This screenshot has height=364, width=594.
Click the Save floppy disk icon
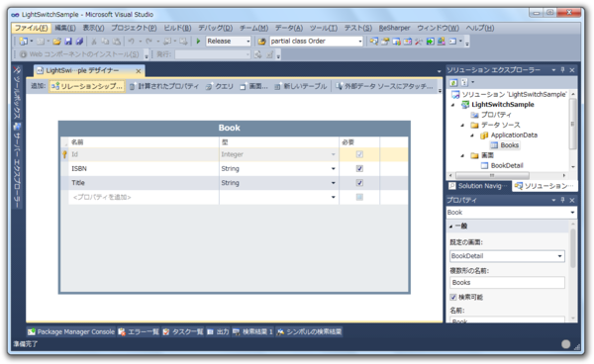tap(68, 42)
